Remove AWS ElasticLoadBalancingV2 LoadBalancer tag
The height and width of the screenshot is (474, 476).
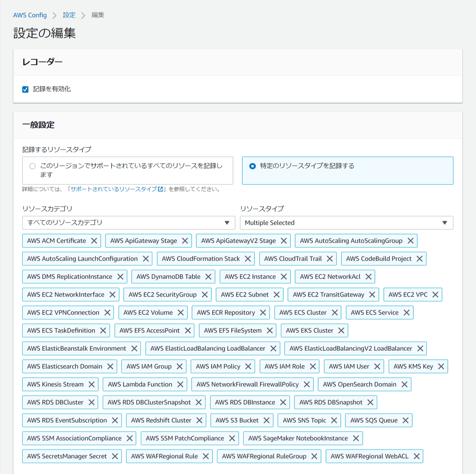click(x=420, y=348)
